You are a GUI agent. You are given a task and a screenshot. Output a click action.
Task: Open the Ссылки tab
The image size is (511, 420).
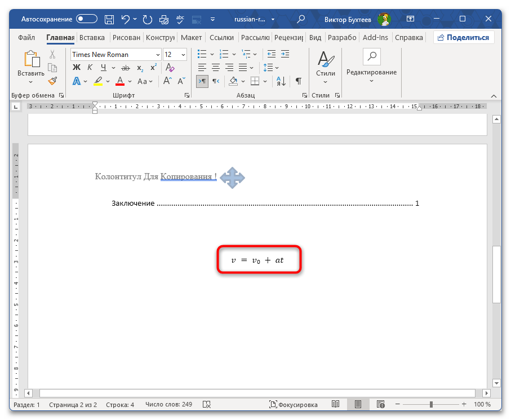(x=221, y=38)
